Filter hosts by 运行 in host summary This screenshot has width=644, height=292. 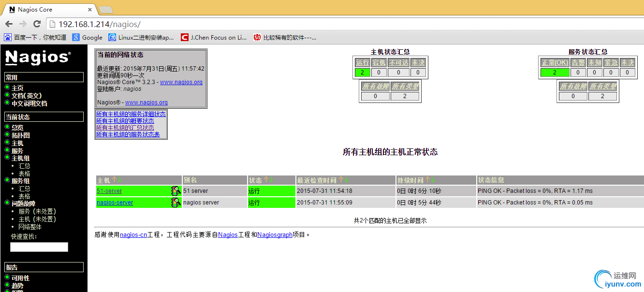(362, 62)
